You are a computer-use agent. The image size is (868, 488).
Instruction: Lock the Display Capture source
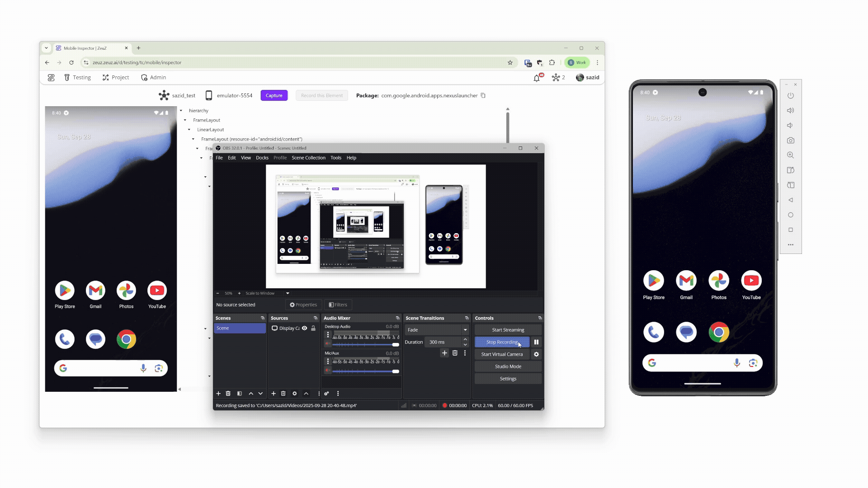[313, 328]
